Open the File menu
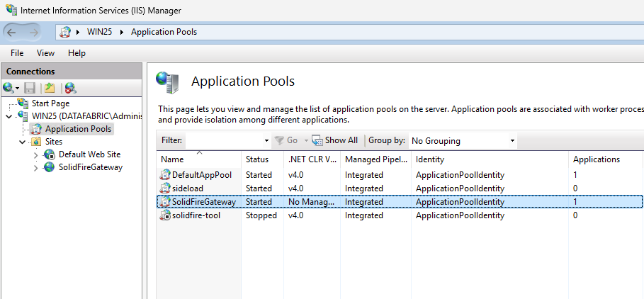This screenshot has height=299, width=644. click(17, 53)
